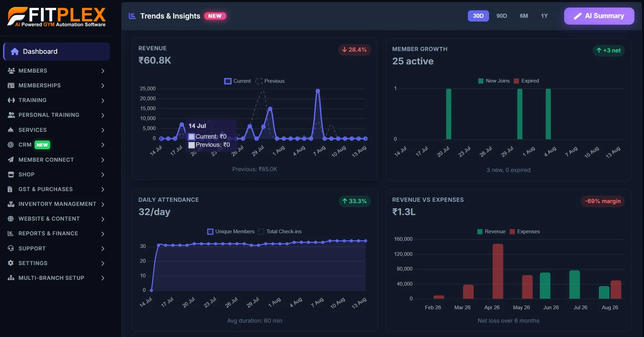The width and height of the screenshot is (644, 337).
Task: Click the ₹60.8K revenue value
Action: [155, 61]
